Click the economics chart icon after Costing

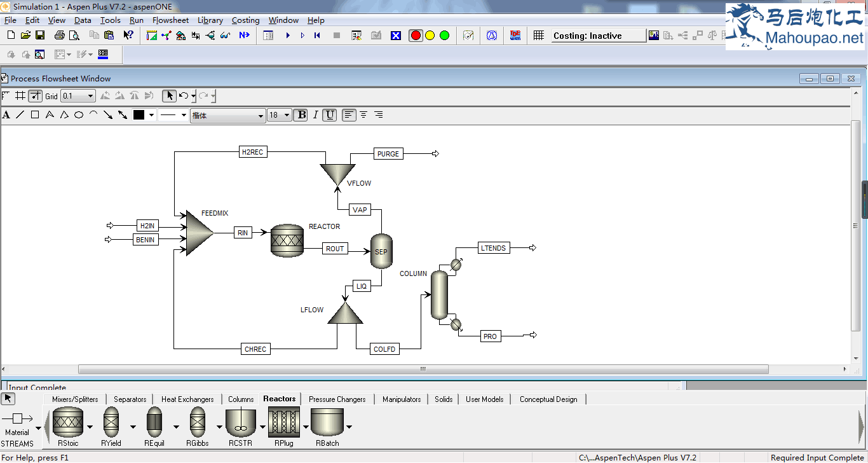pos(654,36)
